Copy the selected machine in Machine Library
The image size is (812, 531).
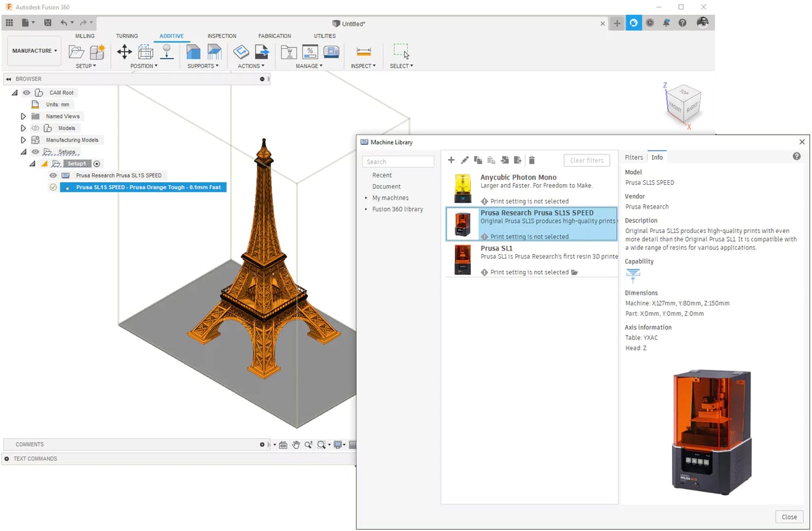pyautogui.click(x=478, y=160)
